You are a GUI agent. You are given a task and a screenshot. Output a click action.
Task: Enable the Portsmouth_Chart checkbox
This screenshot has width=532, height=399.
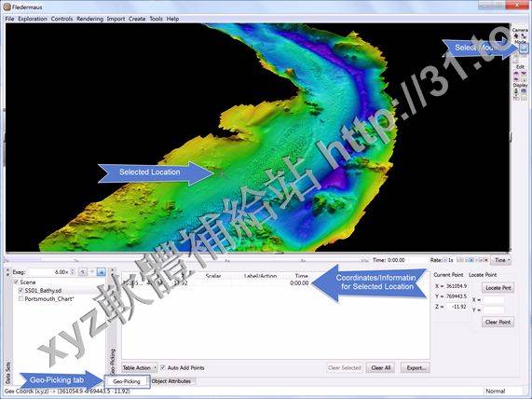click(x=21, y=299)
